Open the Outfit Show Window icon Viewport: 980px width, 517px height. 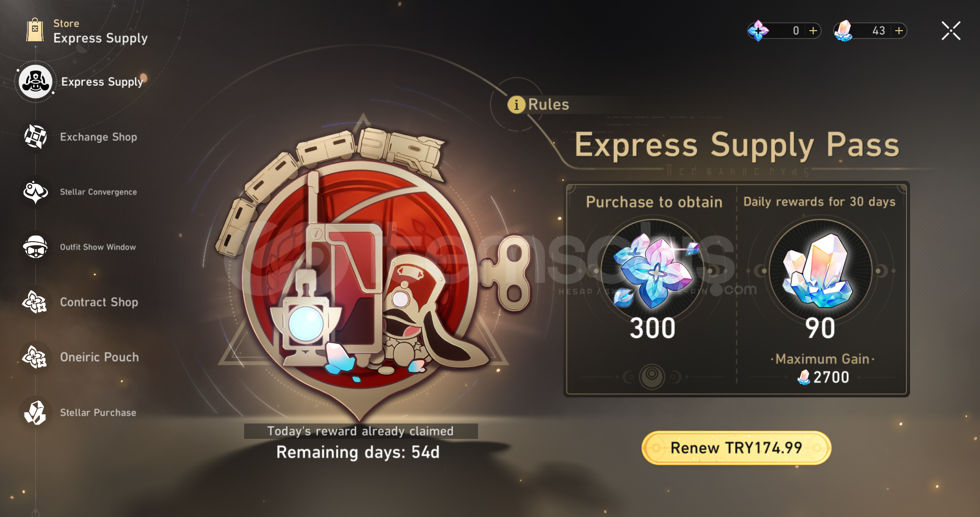[35, 247]
